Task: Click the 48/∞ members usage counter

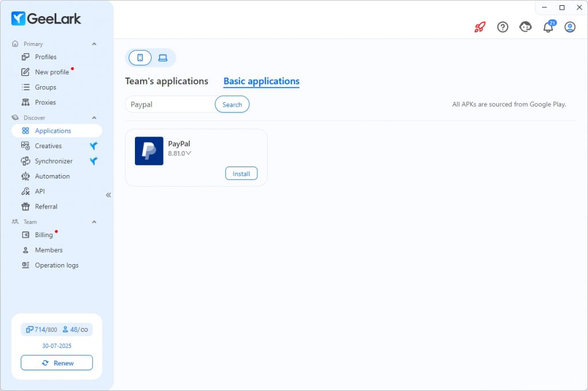Action: point(75,330)
